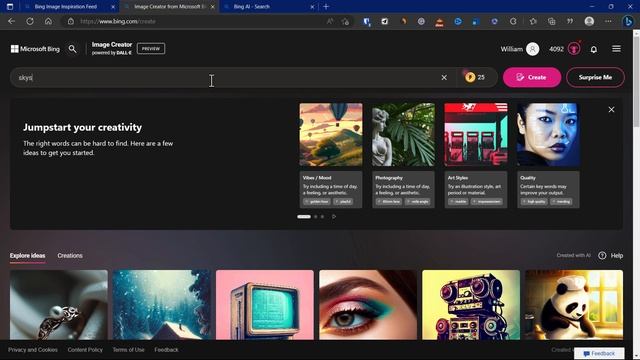Add this page to favorites star icon
Screen dimensions: 640x360
pyautogui.click(x=345, y=21)
